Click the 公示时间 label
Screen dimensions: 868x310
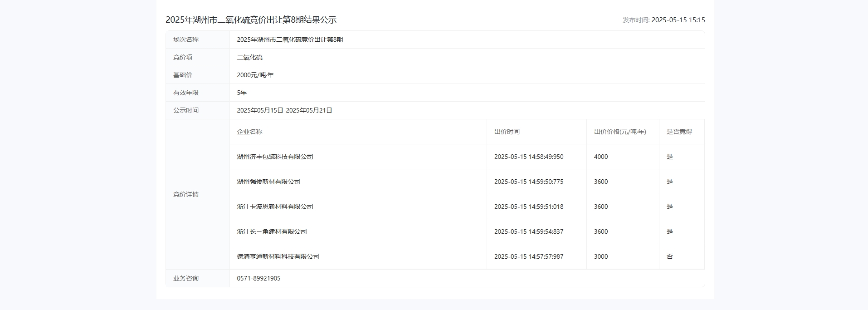pyautogui.click(x=186, y=110)
